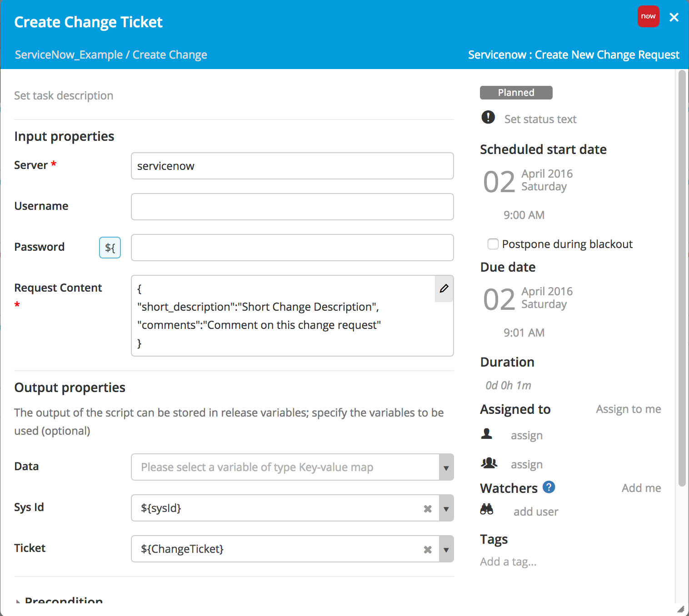The width and height of the screenshot is (689, 616).
Task: Click the Output properties heading
Action: point(70,387)
